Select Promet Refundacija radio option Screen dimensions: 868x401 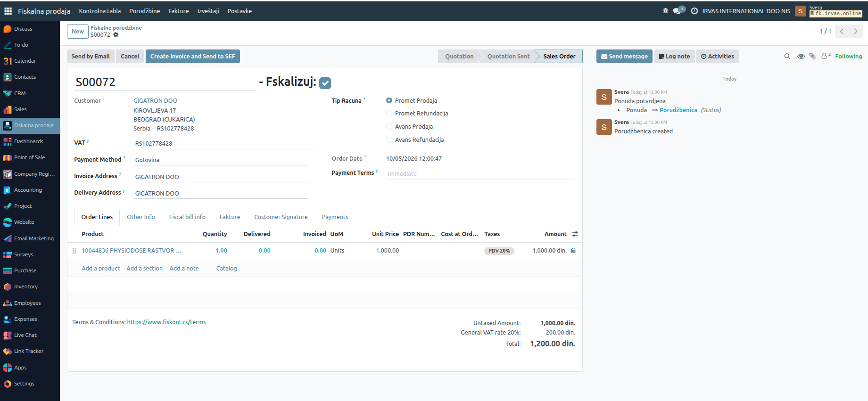pyautogui.click(x=389, y=114)
